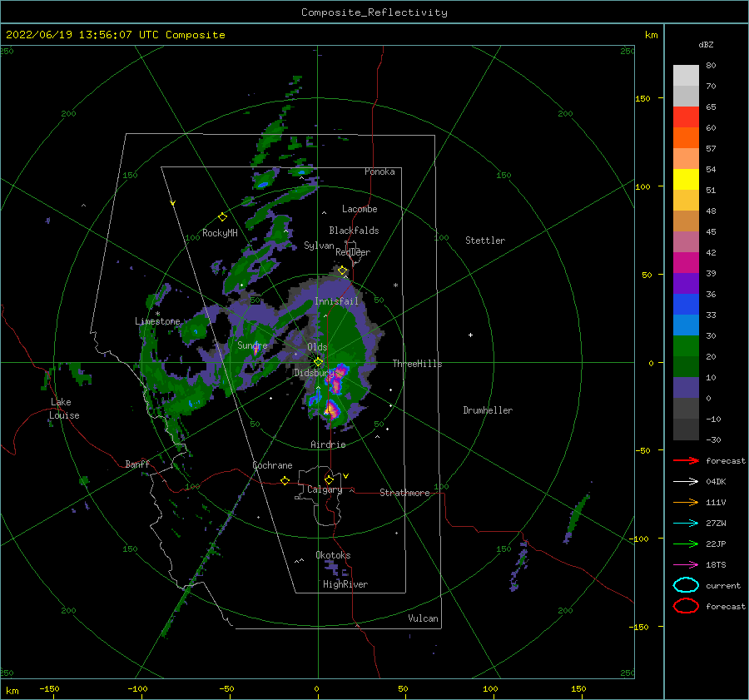749x700 pixels.
Task: Select the yellow diamond marker above Calgary label
Action: (329, 479)
